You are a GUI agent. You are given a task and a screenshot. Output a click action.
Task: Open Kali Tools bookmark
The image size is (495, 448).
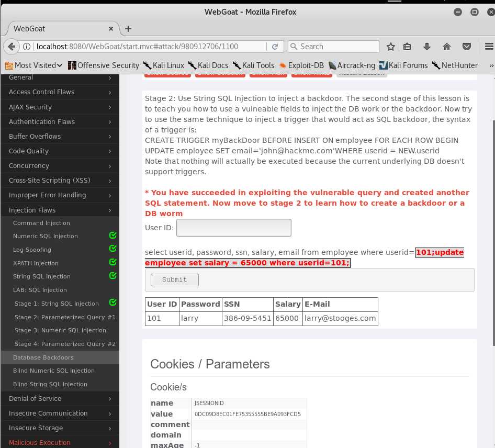[253, 65]
